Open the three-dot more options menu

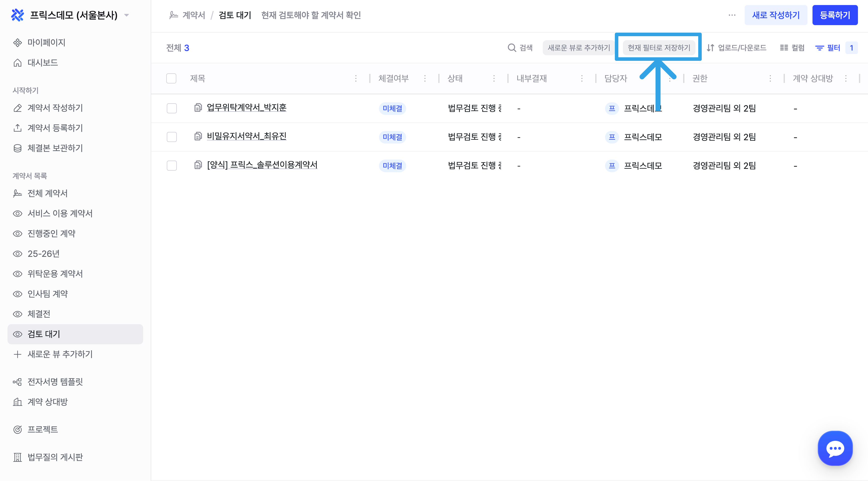coord(732,15)
